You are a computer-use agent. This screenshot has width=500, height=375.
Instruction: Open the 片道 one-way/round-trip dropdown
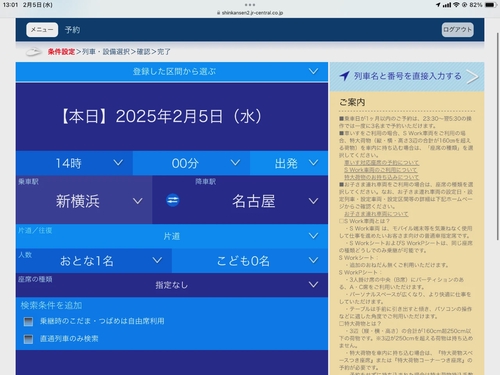(x=172, y=236)
